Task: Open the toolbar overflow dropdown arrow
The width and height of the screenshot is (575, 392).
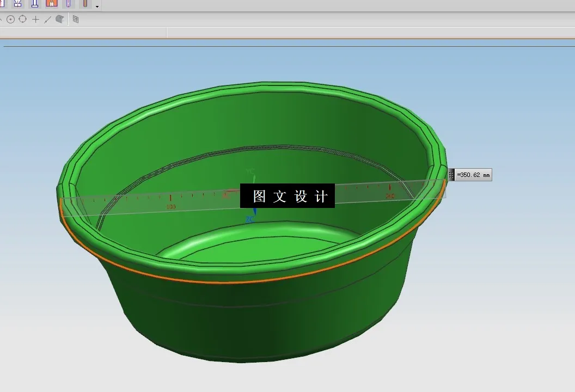Action: point(97,7)
